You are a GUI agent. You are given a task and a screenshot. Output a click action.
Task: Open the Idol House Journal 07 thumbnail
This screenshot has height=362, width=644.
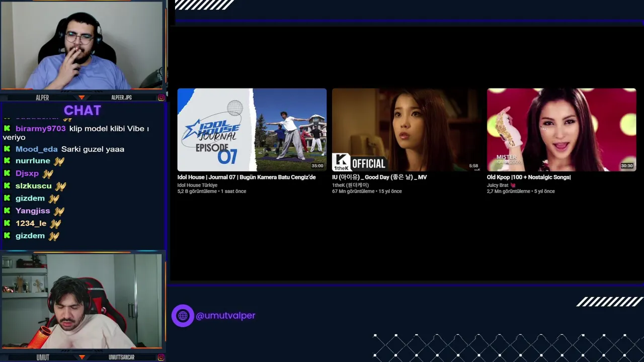point(252,130)
